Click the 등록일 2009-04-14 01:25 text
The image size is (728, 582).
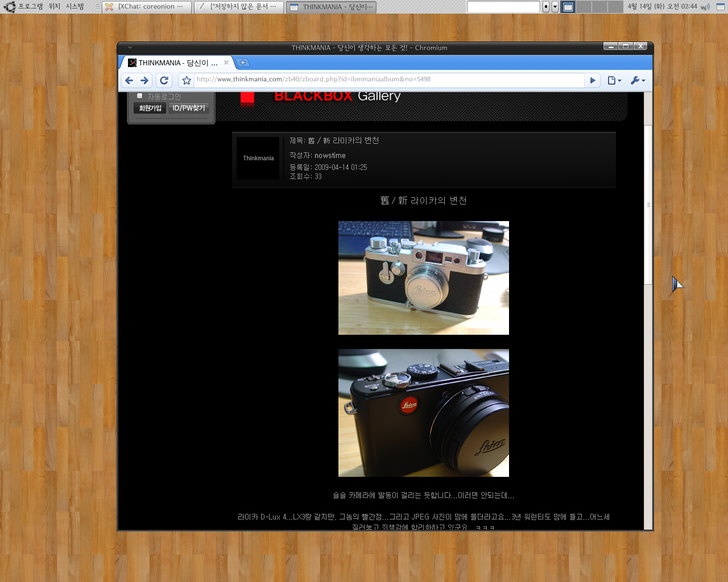pyautogui.click(x=328, y=167)
